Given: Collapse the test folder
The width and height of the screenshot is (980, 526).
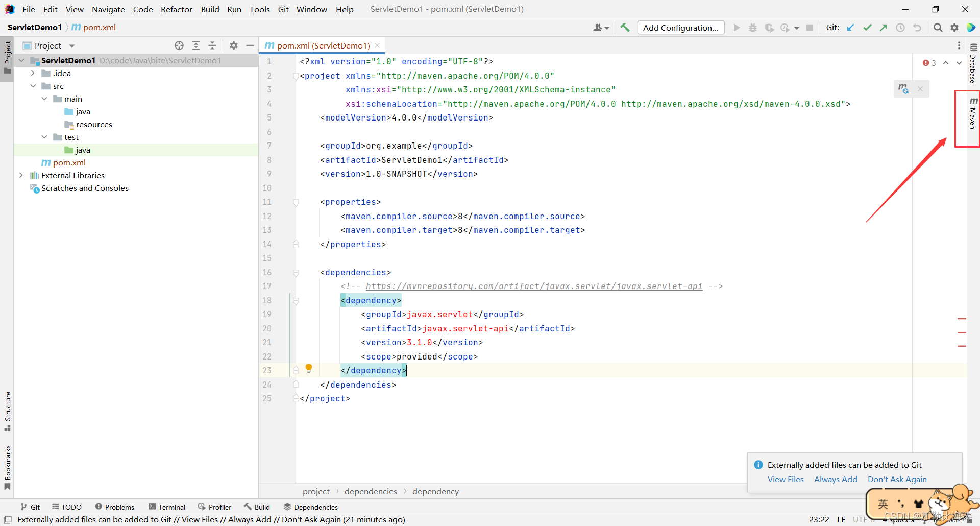Looking at the screenshot, I should pyautogui.click(x=44, y=137).
